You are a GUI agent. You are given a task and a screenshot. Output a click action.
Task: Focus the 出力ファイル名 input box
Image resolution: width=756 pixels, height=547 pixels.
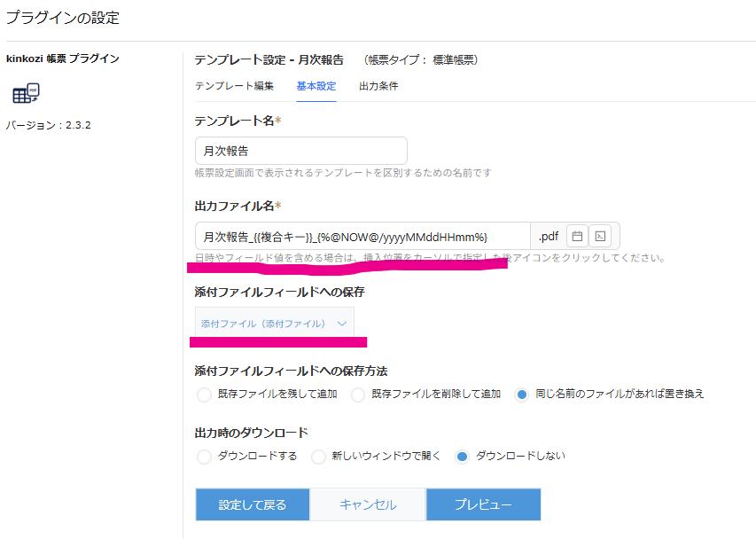point(362,237)
